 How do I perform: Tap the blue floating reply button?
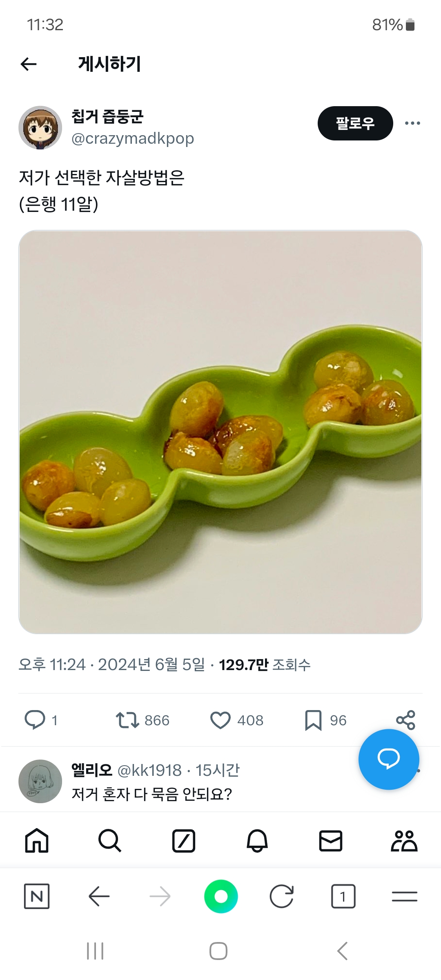click(389, 759)
